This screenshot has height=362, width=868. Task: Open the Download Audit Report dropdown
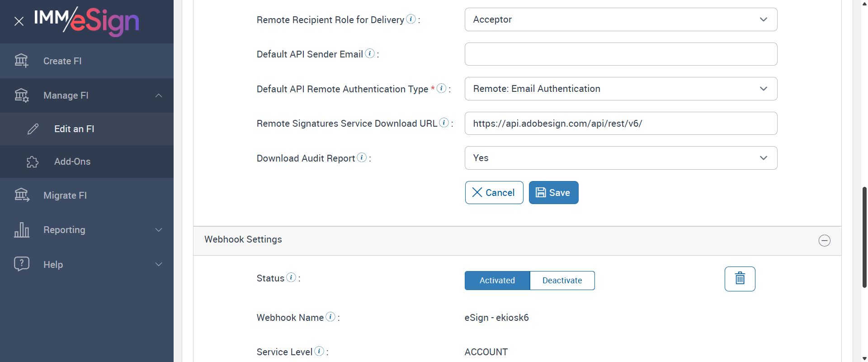pyautogui.click(x=621, y=158)
